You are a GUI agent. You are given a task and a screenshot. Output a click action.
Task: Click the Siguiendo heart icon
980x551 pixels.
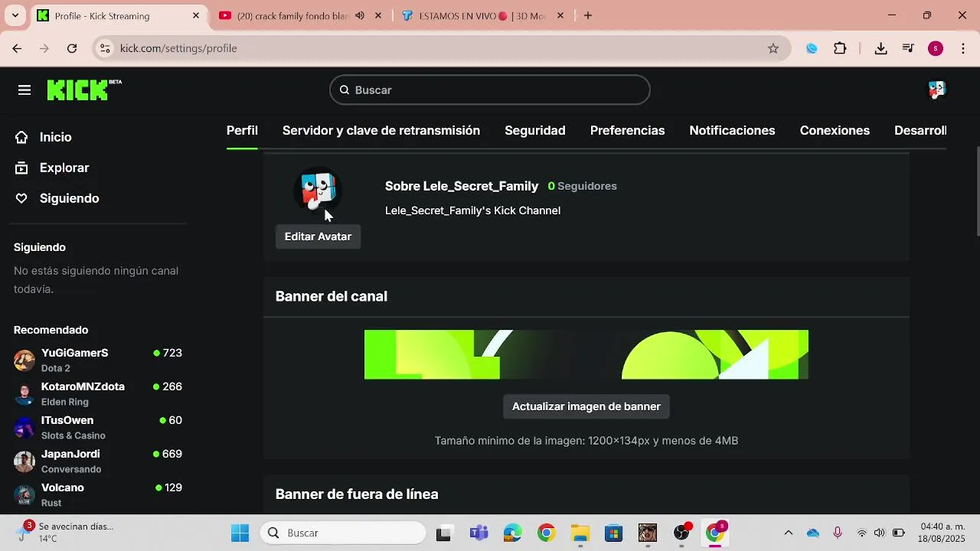[22, 198]
